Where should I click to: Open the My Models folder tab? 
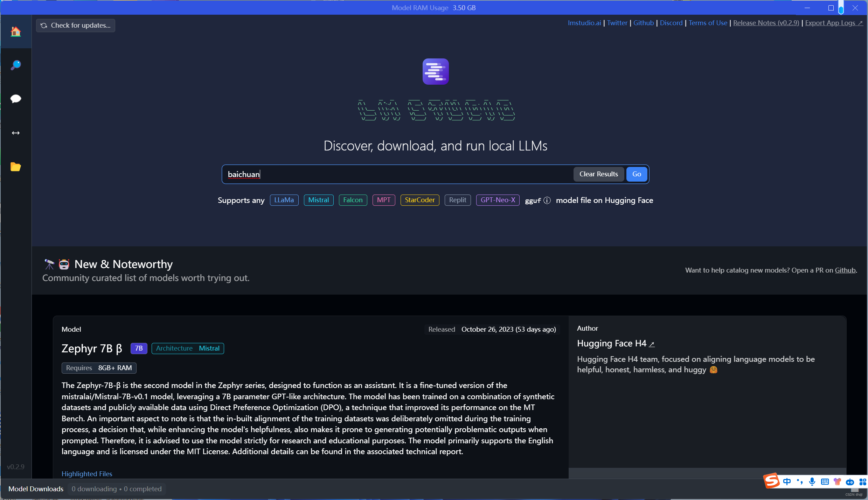coord(16,167)
